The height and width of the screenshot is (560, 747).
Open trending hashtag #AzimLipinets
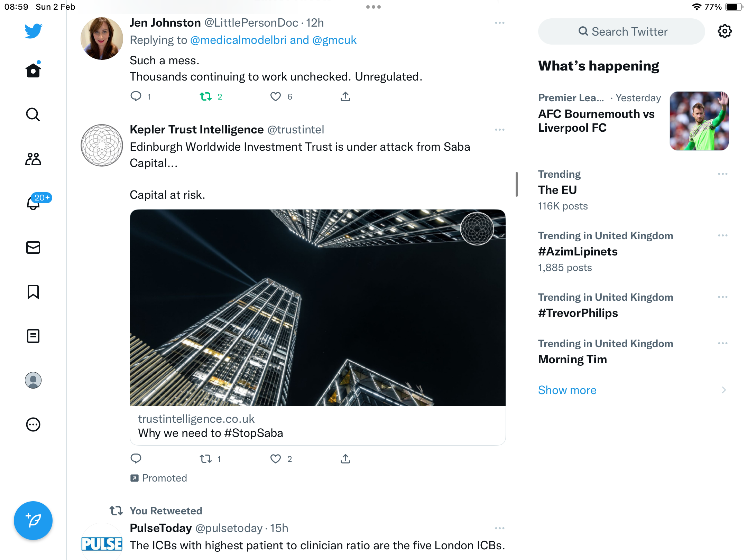tap(578, 251)
